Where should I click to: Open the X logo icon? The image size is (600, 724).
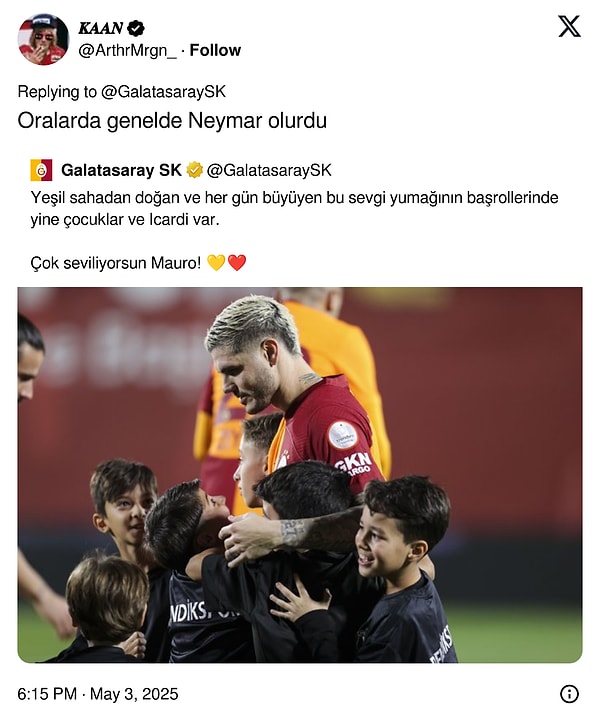pos(569,26)
